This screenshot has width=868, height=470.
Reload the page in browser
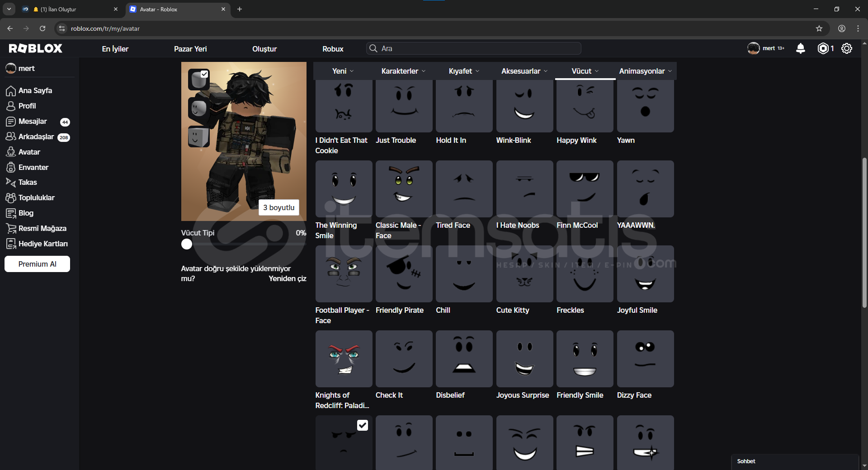[x=42, y=28]
